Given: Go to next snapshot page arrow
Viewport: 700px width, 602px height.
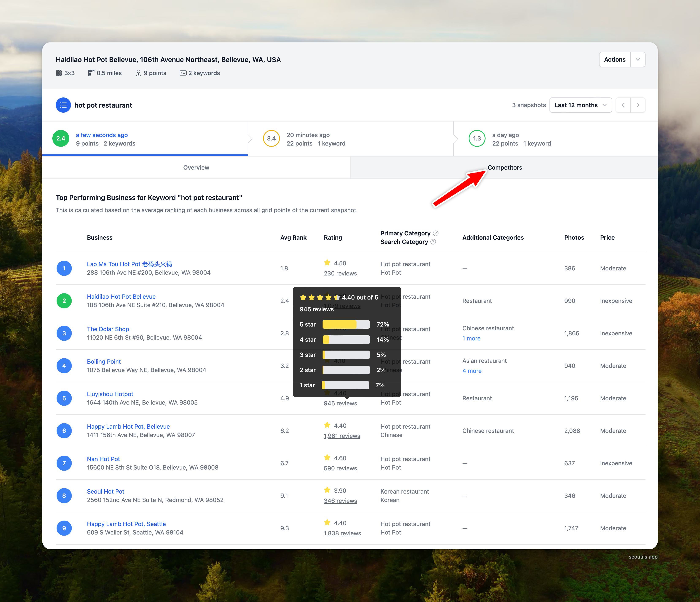Looking at the screenshot, I should (638, 105).
